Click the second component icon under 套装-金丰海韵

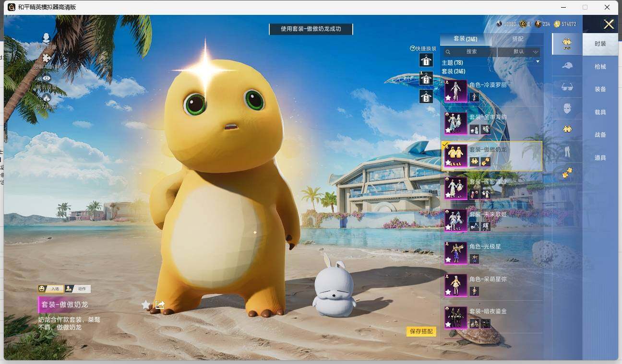pos(485,129)
